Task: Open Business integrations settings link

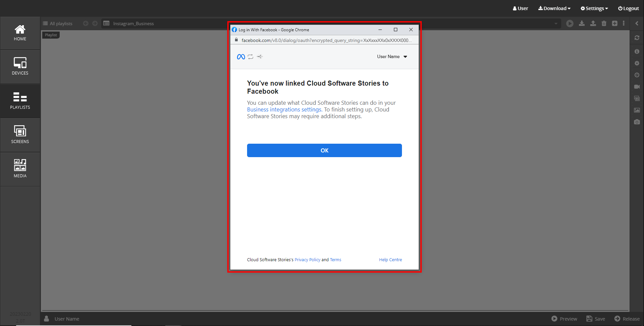Action: point(285,109)
